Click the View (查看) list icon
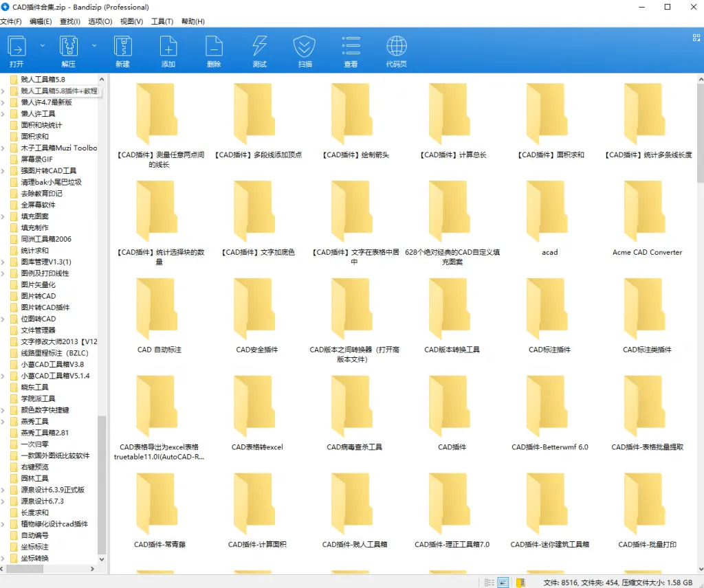This screenshot has width=704, height=588. coord(351,47)
